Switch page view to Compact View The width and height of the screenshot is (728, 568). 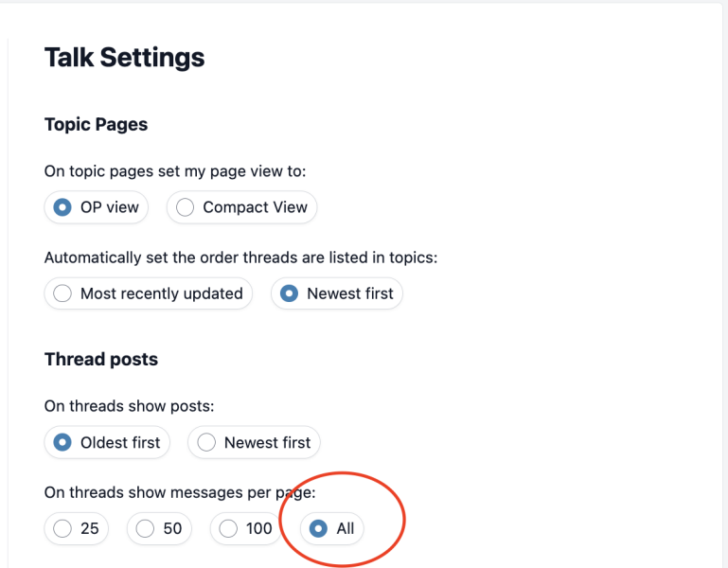[x=186, y=207]
